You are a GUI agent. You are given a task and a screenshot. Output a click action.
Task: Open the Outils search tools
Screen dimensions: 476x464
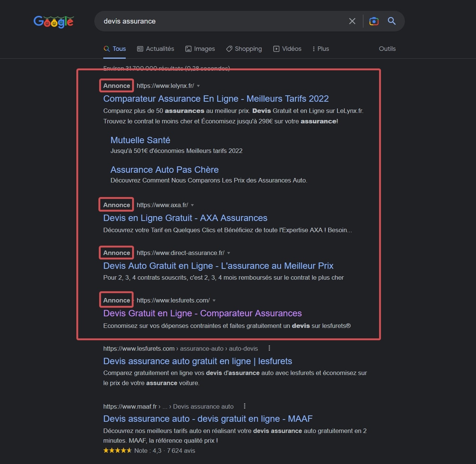click(387, 49)
